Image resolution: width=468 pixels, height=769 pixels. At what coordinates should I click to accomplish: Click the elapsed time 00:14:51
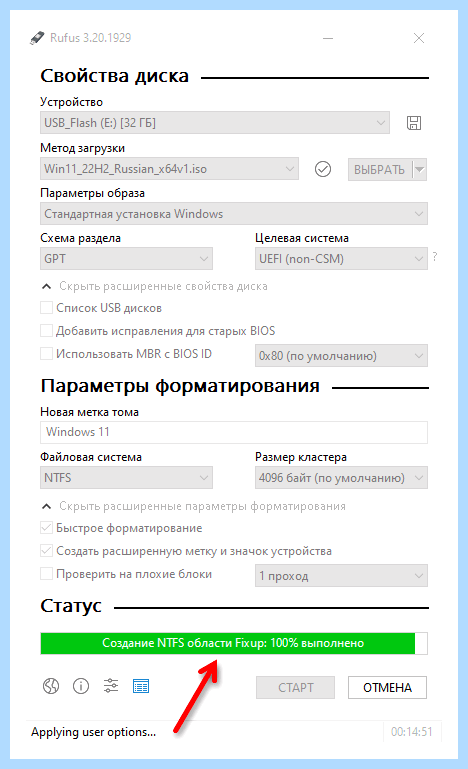point(412,732)
